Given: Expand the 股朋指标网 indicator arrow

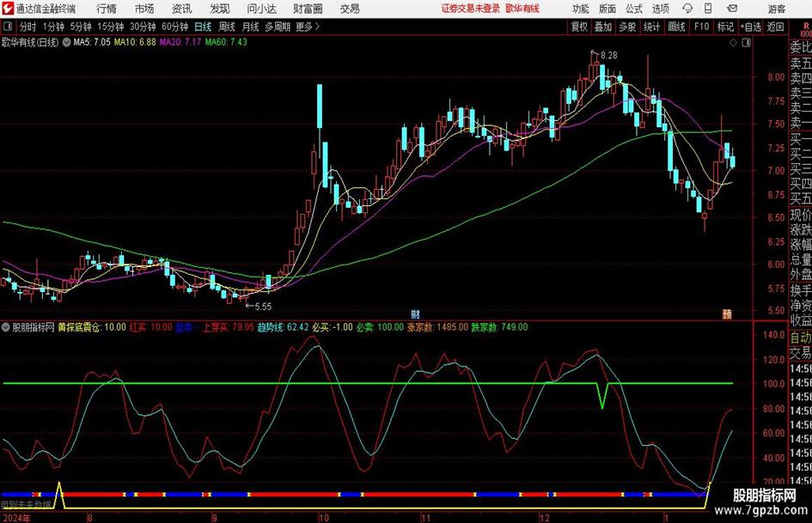Looking at the screenshot, I should click(6, 327).
